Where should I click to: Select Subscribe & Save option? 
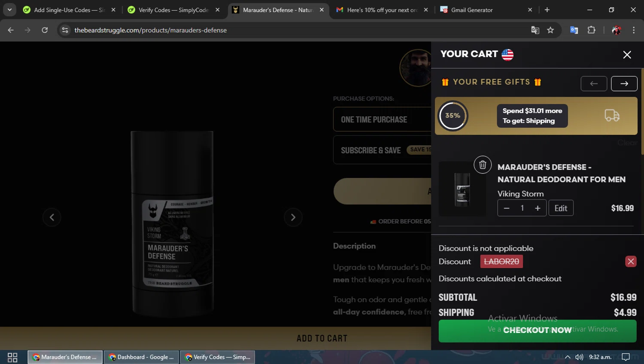(x=382, y=150)
